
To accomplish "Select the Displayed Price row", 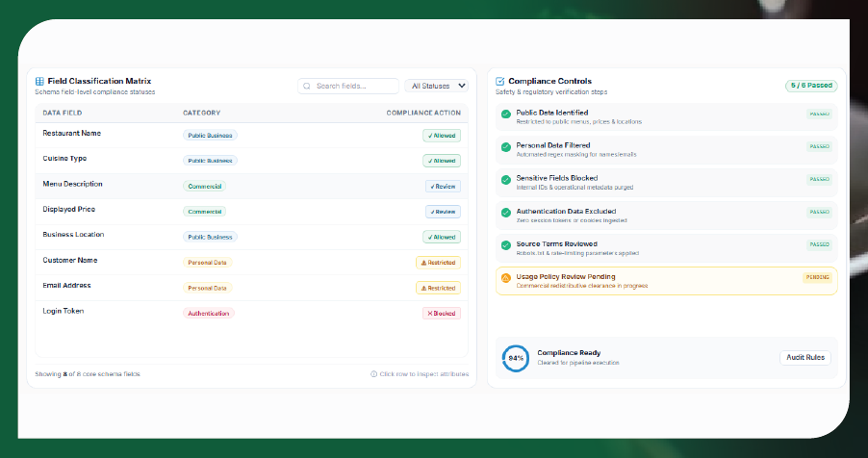I will tap(252, 212).
